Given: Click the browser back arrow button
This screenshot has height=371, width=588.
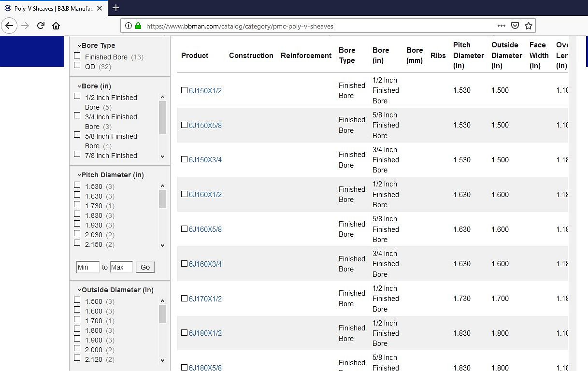Looking at the screenshot, I should pos(10,26).
